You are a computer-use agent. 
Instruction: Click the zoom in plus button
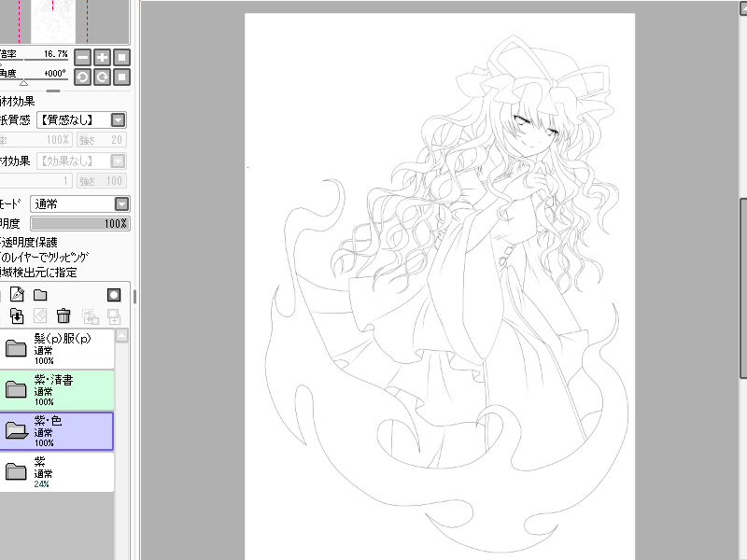(x=102, y=58)
